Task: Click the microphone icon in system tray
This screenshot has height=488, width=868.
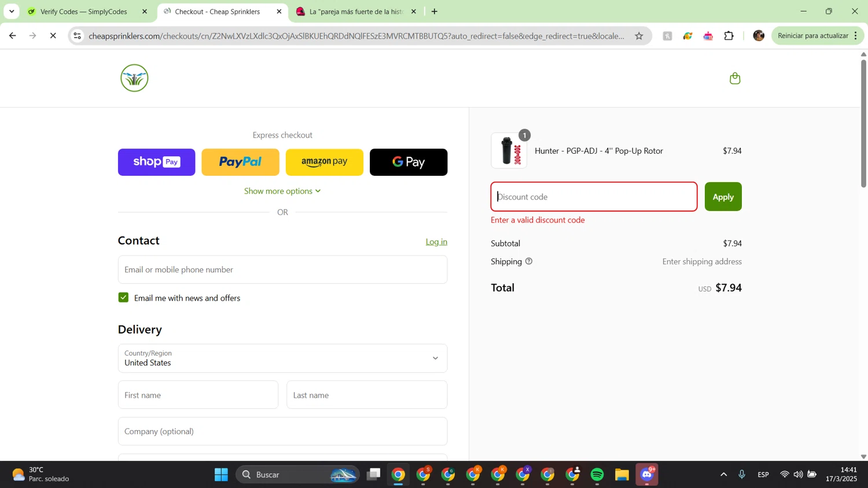Action: coord(742,475)
